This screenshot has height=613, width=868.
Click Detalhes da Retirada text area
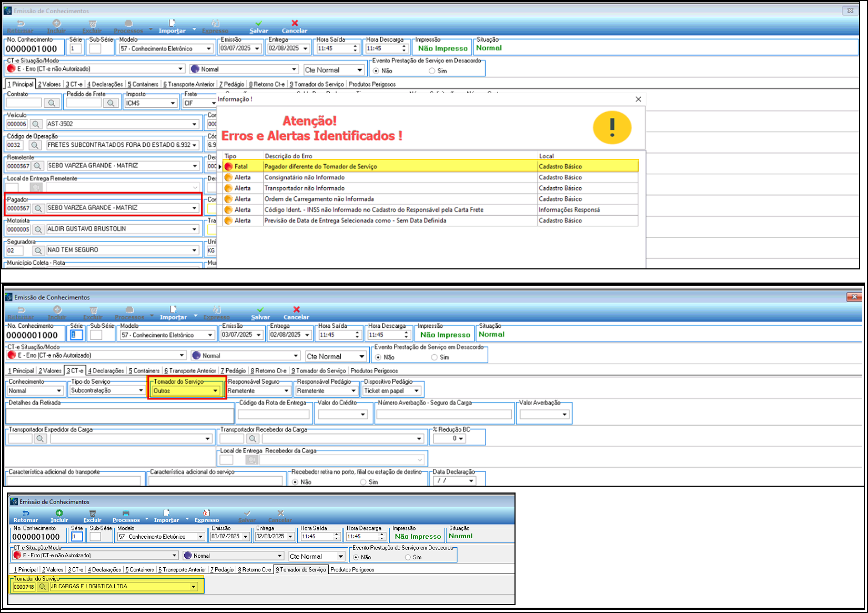tap(120, 415)
